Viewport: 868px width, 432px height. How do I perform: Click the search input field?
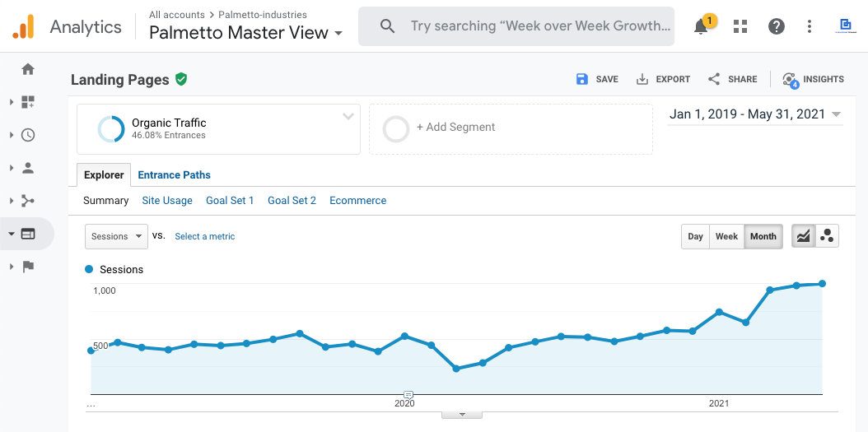pos(539,26)
